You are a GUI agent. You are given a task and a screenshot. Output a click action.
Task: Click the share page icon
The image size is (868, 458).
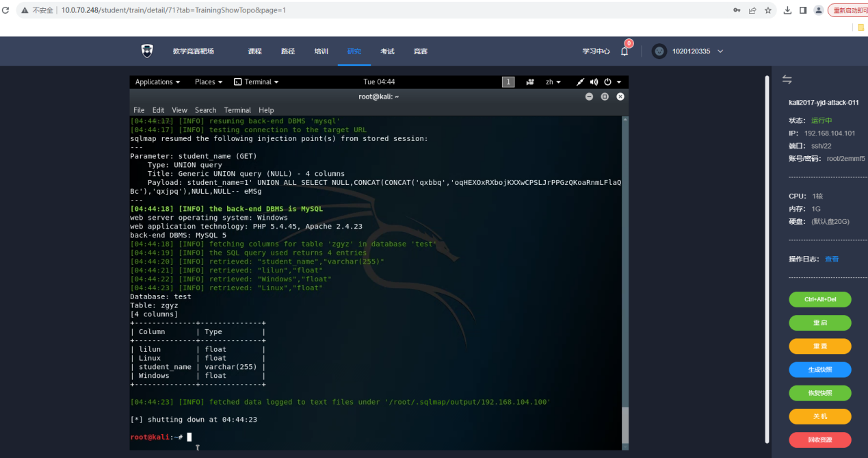tap(752, 10)
